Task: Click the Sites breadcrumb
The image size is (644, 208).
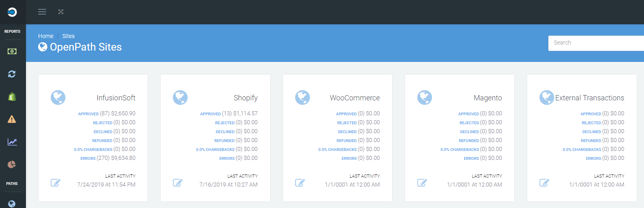Action: tap(69, 36)
